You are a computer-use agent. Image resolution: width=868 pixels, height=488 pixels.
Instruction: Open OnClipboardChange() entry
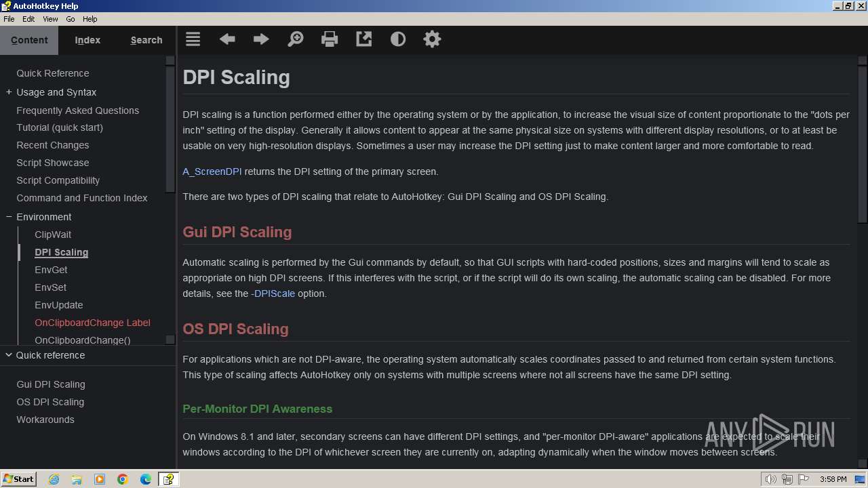83,340
